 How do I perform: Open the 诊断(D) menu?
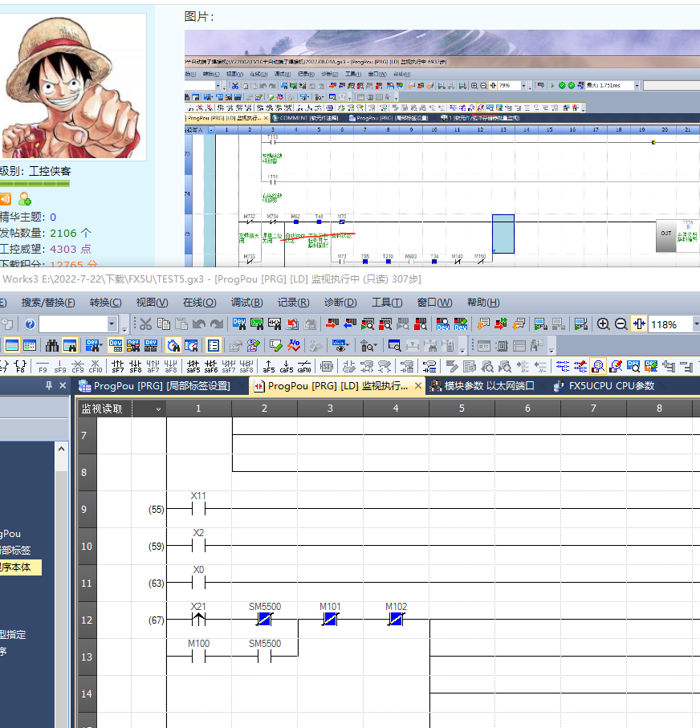click(340, 303)
